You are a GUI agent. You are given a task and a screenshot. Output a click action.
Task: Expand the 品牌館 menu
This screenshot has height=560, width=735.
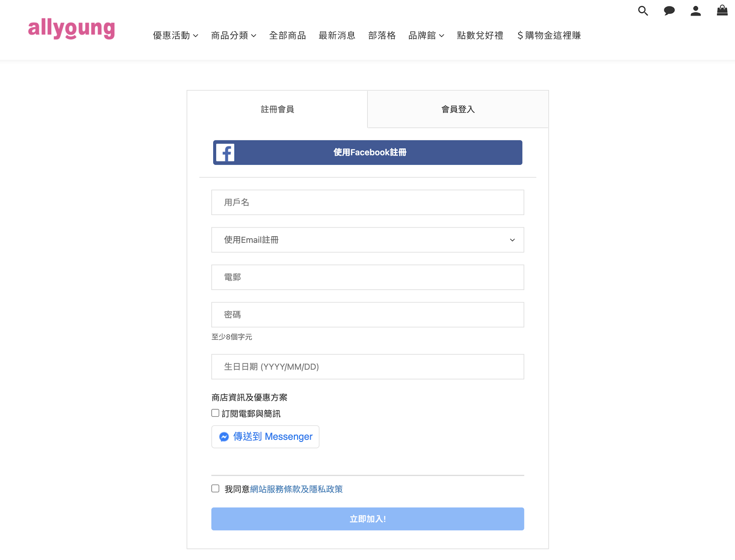coord(426,36)
